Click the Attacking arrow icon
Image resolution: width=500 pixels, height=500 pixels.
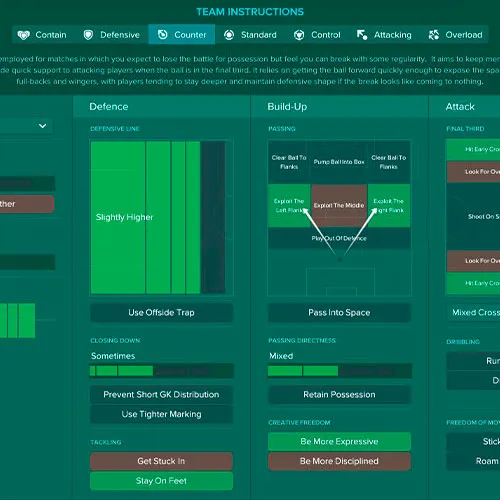362,35
